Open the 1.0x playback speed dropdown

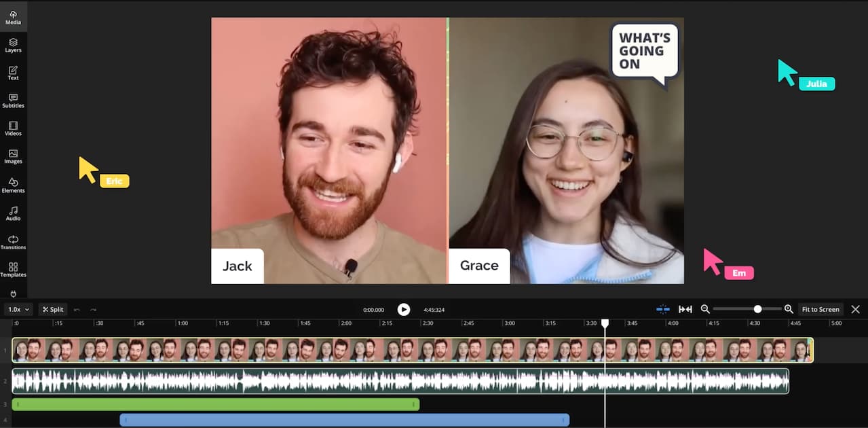(x=18, y=309)
